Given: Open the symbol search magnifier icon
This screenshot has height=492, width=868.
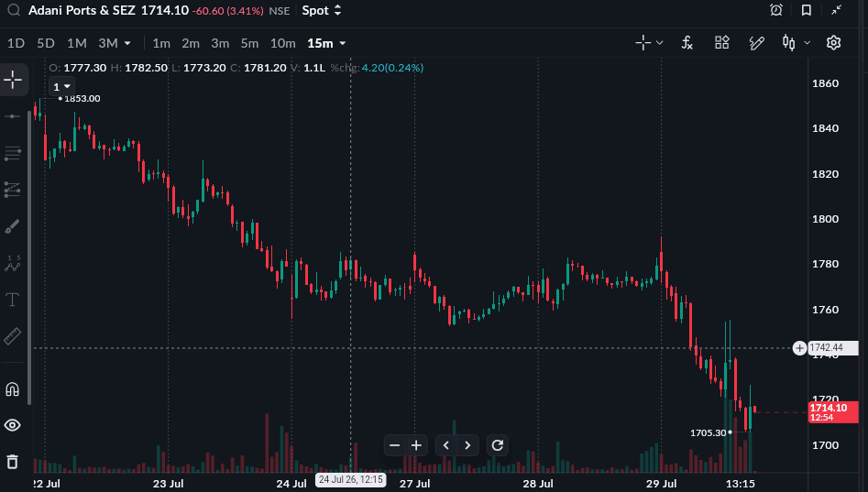Looking at the screenshot, I should coord(13,10).
